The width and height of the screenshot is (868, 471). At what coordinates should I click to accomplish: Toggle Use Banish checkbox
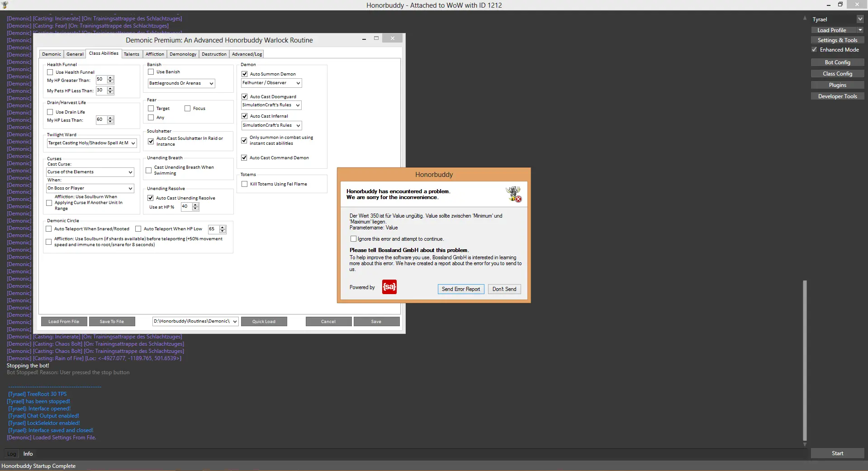coord(151,71)
